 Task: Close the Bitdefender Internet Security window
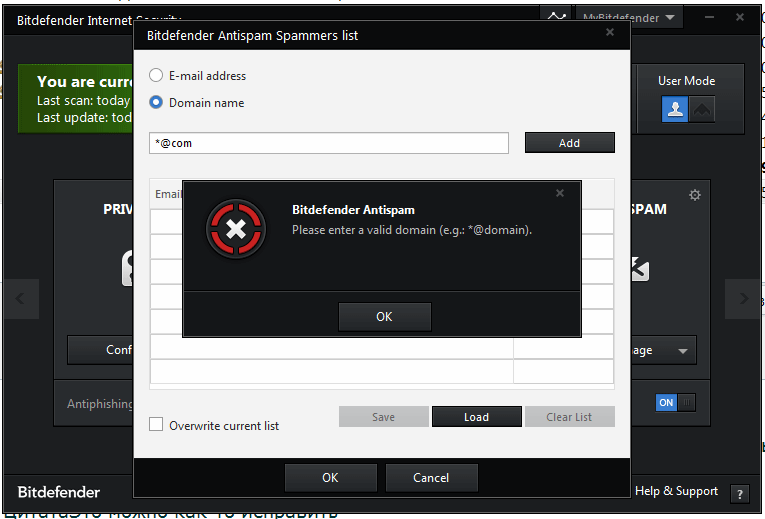[x=740, y=17]
